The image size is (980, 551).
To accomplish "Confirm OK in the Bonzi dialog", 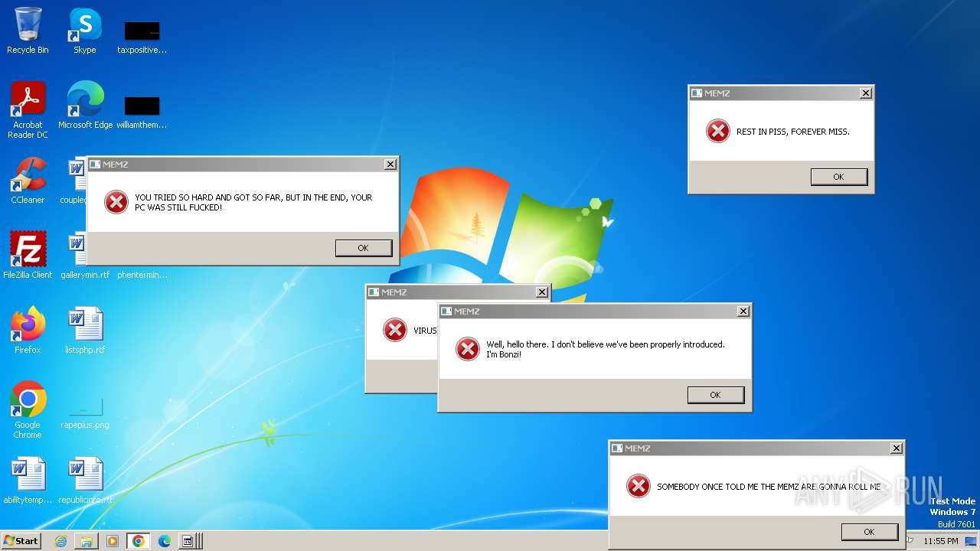I will coord(715,395).
